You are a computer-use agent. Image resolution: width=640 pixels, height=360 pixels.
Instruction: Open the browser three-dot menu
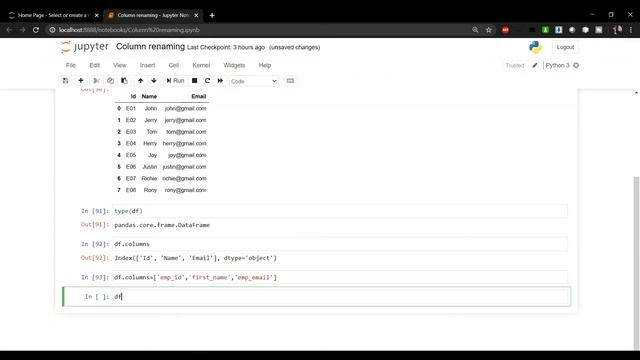(x=631, y=30)
